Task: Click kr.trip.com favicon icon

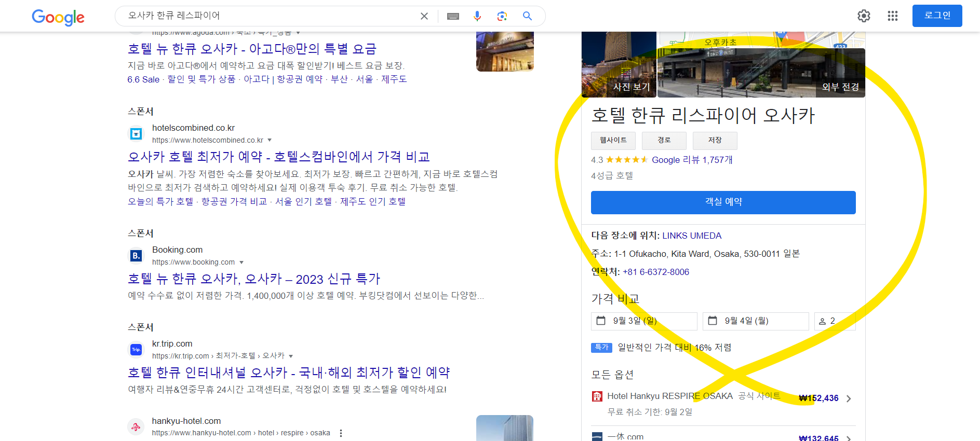Action: (x=136, y=350)
